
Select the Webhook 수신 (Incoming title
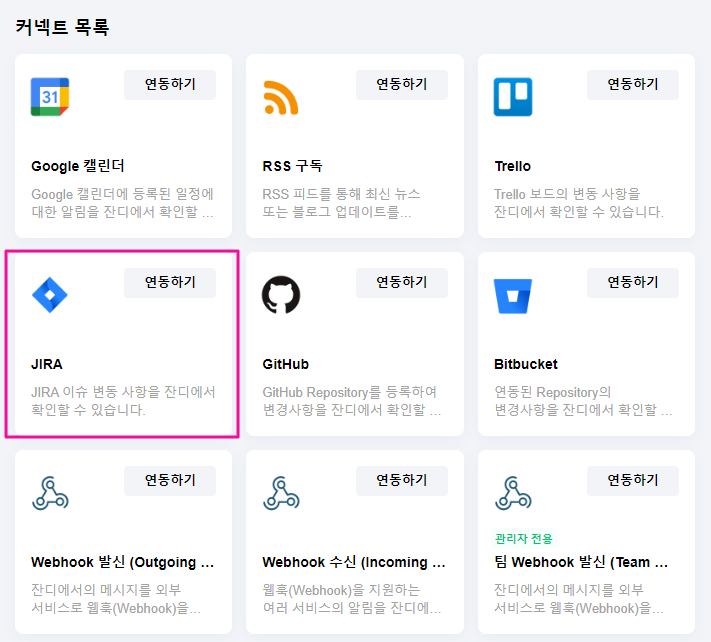[x=354, y=563]
